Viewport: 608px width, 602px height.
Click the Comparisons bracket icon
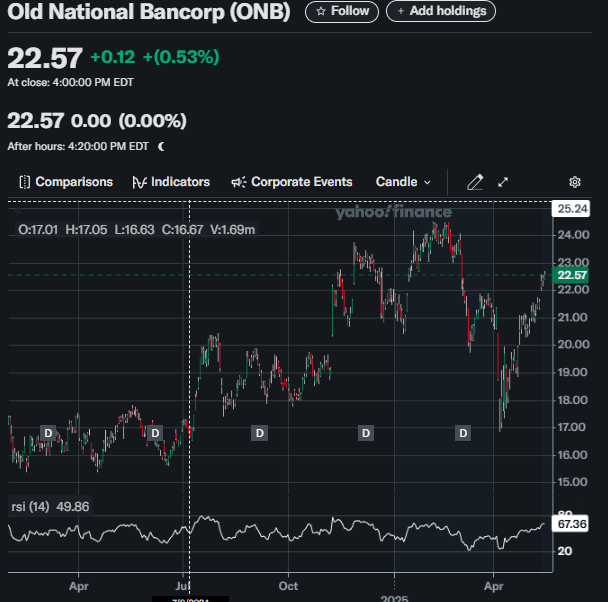(x=24, y=182)
